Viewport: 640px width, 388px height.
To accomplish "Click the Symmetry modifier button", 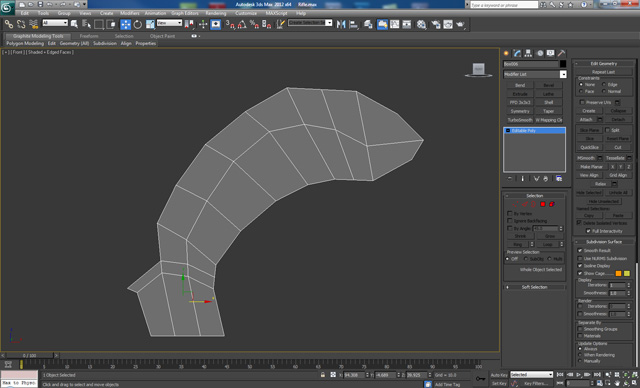I will [520, 111].
